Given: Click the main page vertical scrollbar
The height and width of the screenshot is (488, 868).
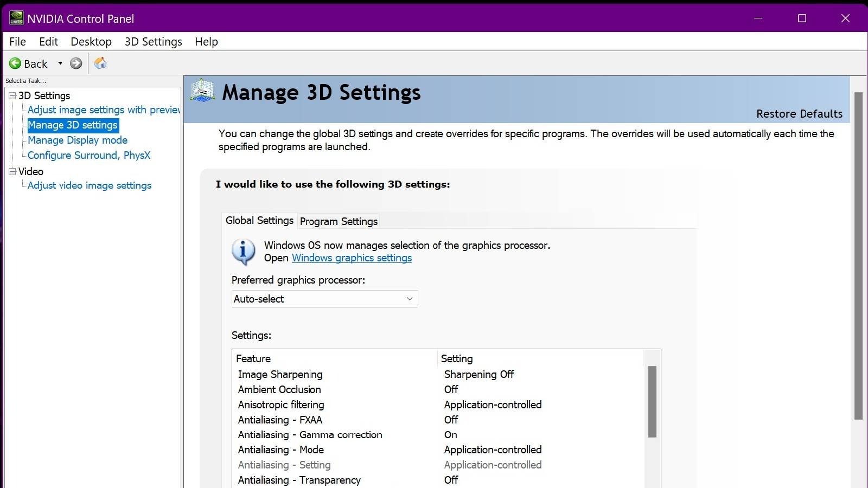Looking at the screenshot, I should 858,256.
